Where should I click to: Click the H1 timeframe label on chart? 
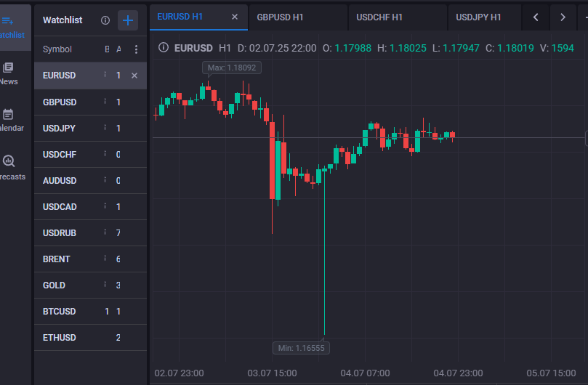point(225,48)
